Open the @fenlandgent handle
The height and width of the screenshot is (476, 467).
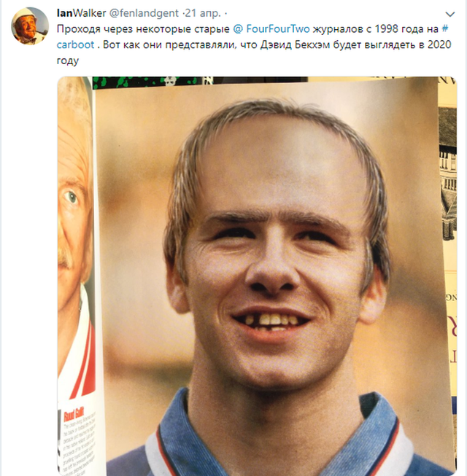coord(144,13)
